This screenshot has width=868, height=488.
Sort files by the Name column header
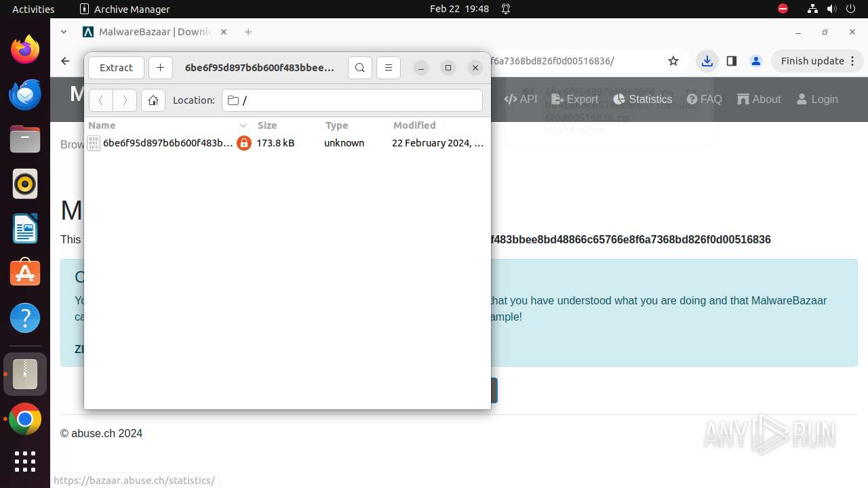click(x=168, y=125)
